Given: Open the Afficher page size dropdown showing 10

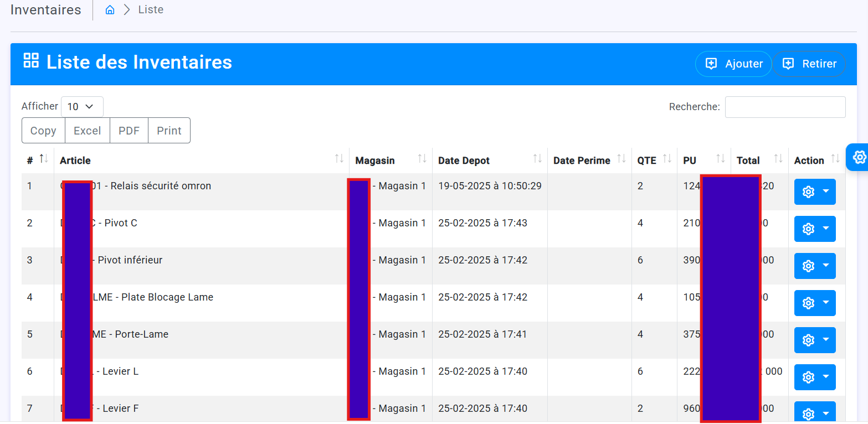Looking at the screenshot, I should click(81, 106).
